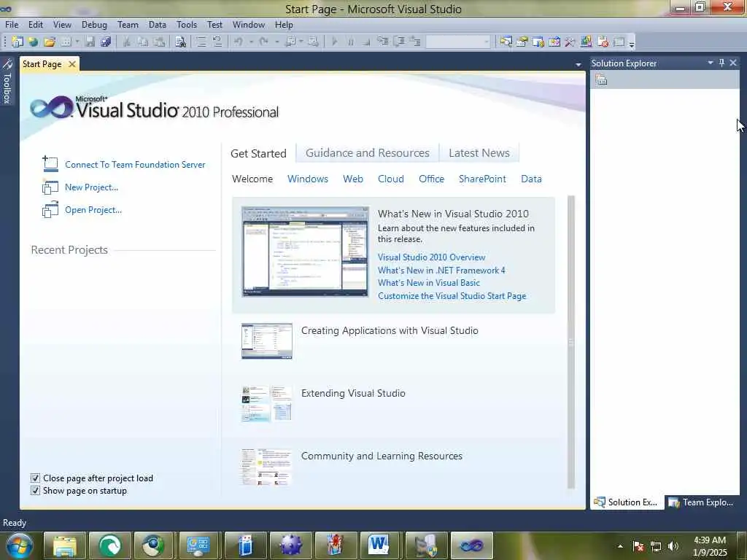Image resolution: width=747 pixels, height=560 pixels.
Task: Click the Comment out selected lines icon
Action: 201,42
